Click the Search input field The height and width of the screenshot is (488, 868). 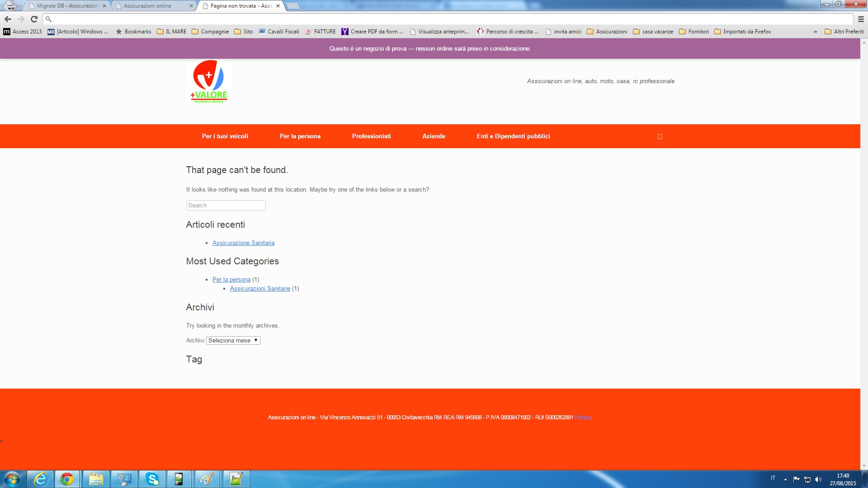click(x=226, y=206)
